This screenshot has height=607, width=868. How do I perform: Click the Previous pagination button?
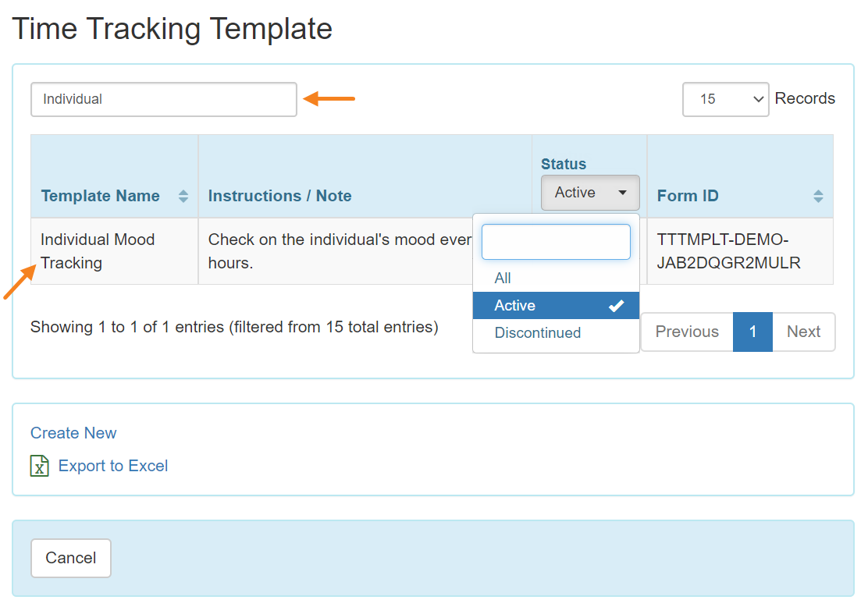(686, 332)
